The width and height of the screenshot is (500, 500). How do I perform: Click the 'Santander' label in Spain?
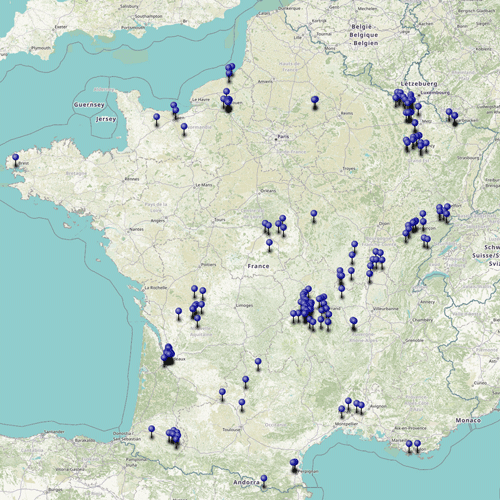coord(54,432)
